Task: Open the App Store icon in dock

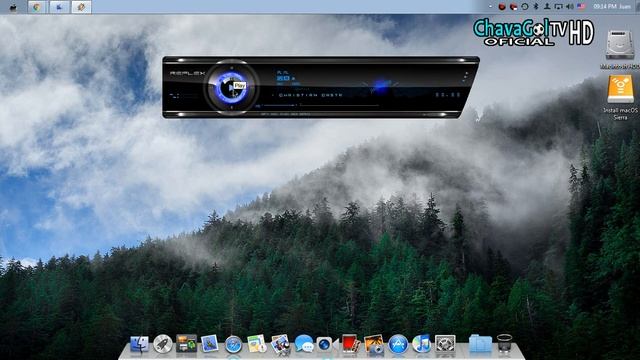Action: pyautogui.click(x=398, y=344)
